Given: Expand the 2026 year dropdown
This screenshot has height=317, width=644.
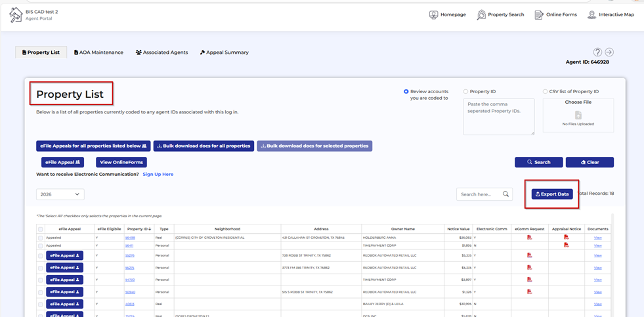Looking at the screenshot, I should (x=60, y=194).
